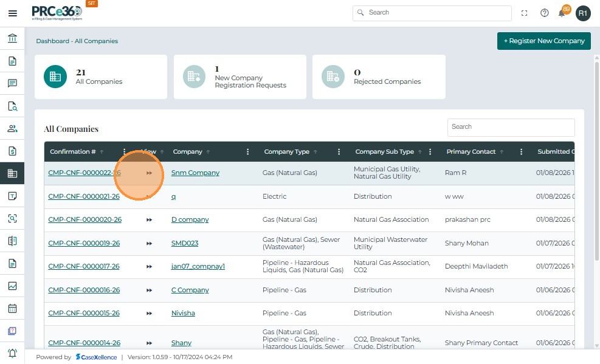Open the confirmation link CMP-CNF-0000019-26

[x=84, y=244]
